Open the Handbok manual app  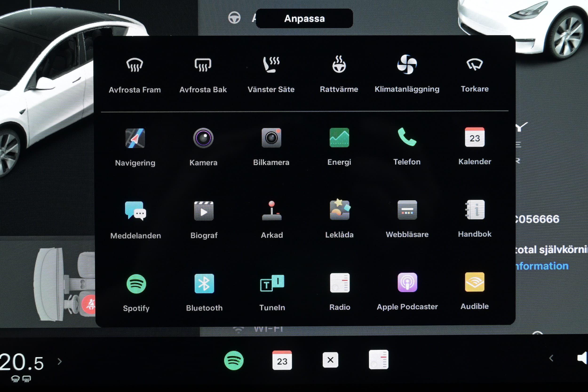point(475,218)
